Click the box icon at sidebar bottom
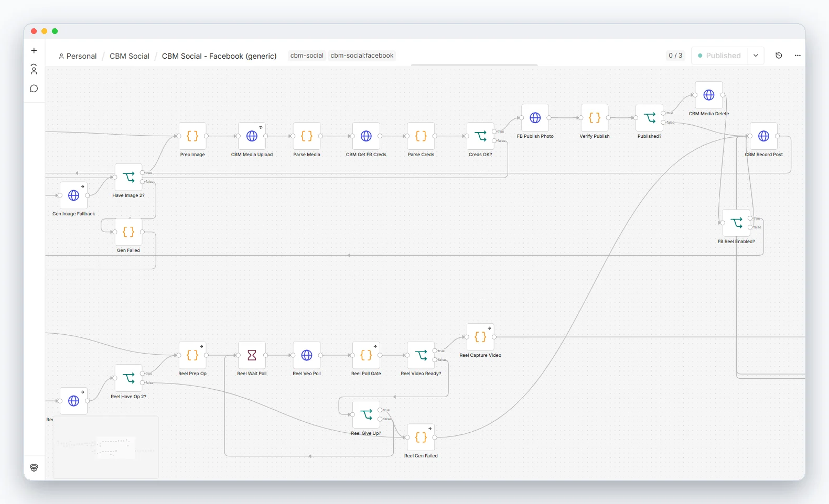829x504 pixels. [34, 468]
